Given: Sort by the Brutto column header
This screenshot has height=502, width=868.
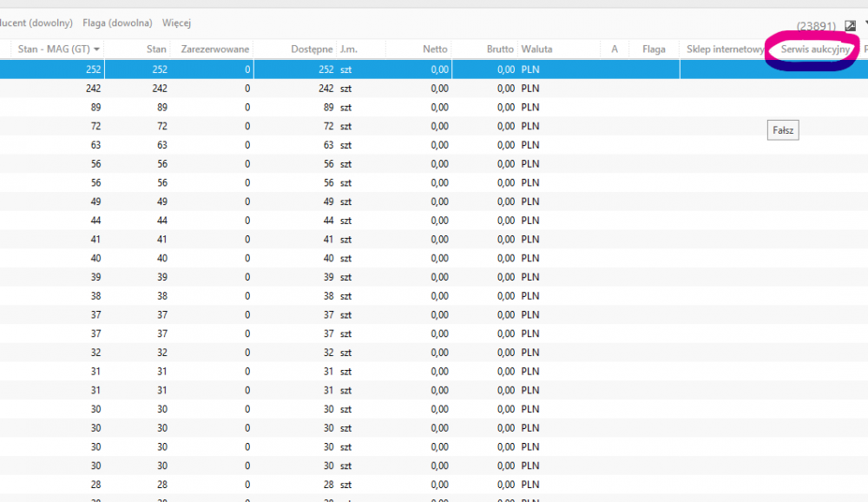Looking at the screenshot, I should [x=499, y=50].
